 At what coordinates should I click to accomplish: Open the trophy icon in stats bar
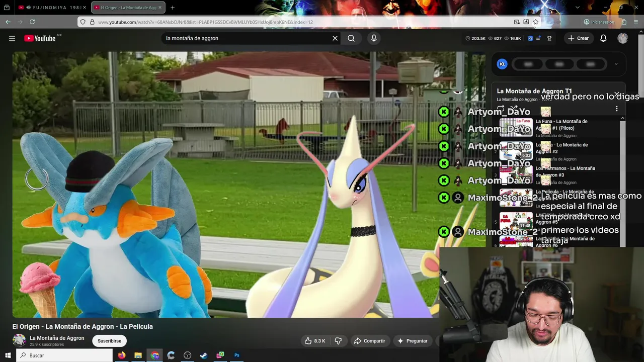point(549,38)
